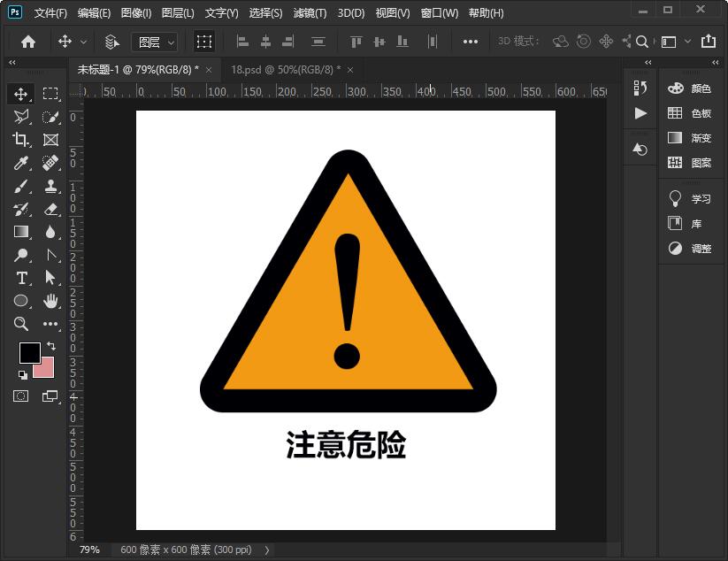Toggle Quick Mask mode
The height and width of the screenshot is (561, 728).
20,396
